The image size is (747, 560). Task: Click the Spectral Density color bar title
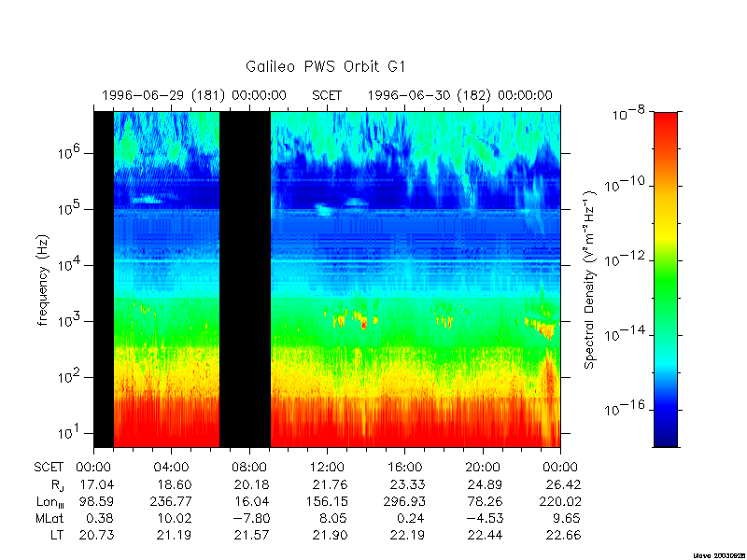point(590,280)
